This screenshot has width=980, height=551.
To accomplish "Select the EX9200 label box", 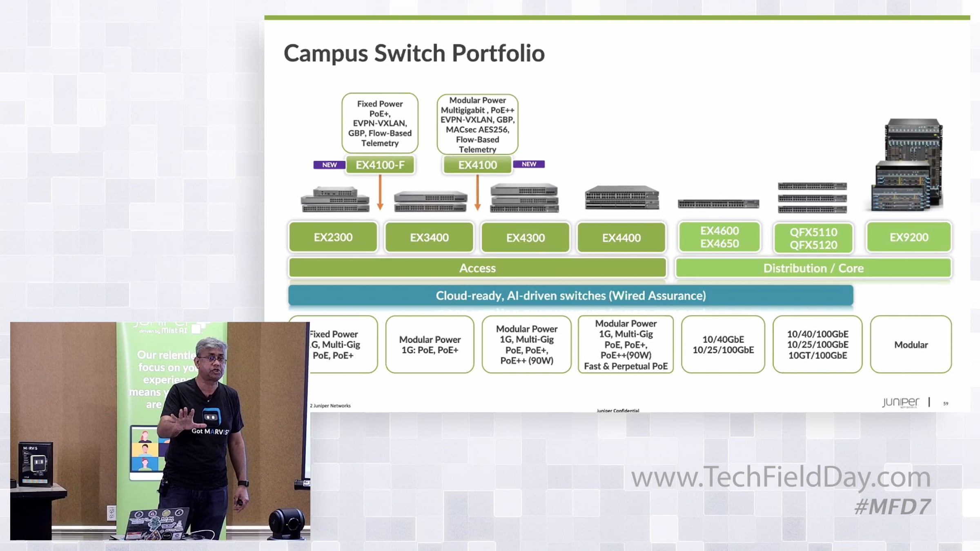I will 909,237.
